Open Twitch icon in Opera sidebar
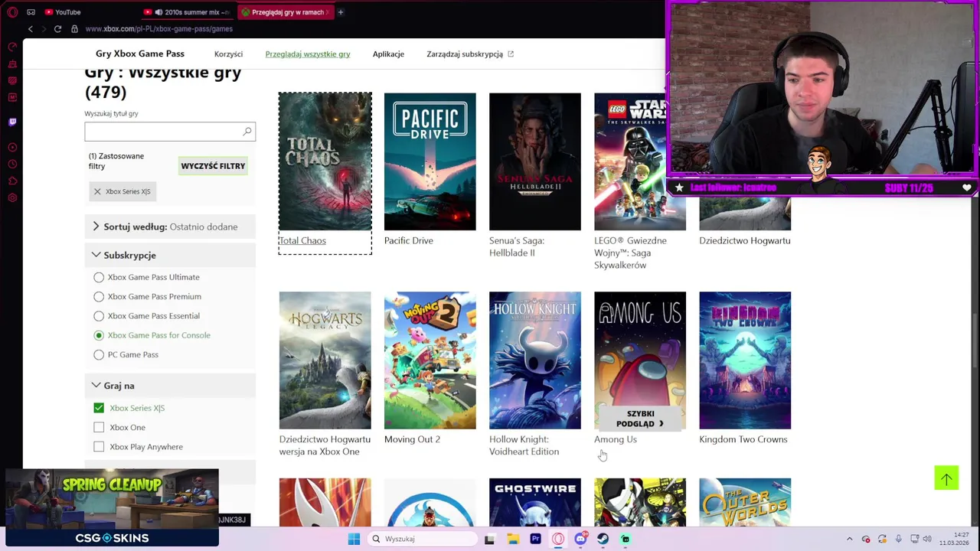The width and height of the screenshot is (980, 551). (x=12, y=122)
